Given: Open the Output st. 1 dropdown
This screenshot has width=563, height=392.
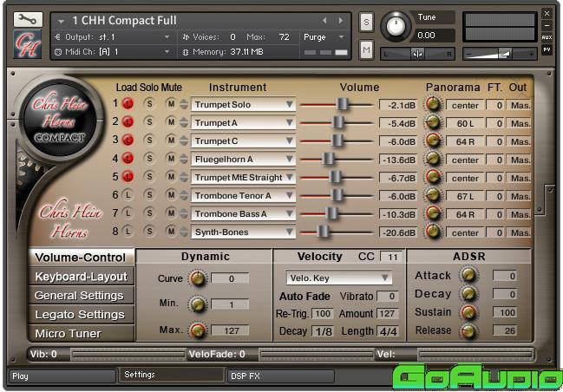Looking at the screenshot, I should 114,37.
